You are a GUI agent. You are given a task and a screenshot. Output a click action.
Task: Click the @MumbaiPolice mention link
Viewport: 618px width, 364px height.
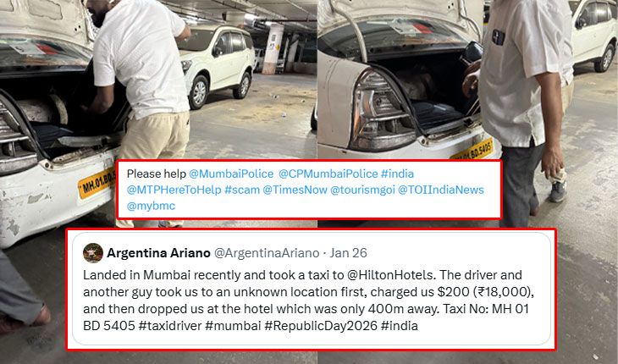click(x=231, y=174)
